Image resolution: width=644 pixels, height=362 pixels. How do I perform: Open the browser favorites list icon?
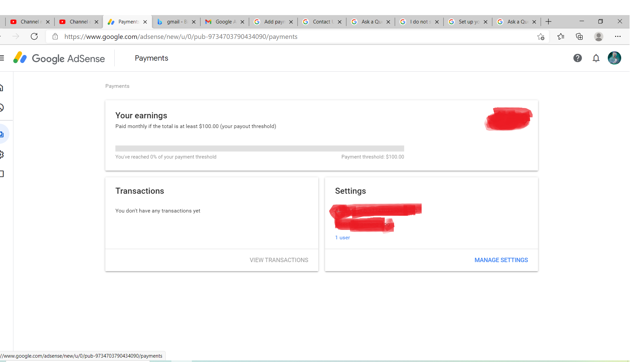pos(561,37)
